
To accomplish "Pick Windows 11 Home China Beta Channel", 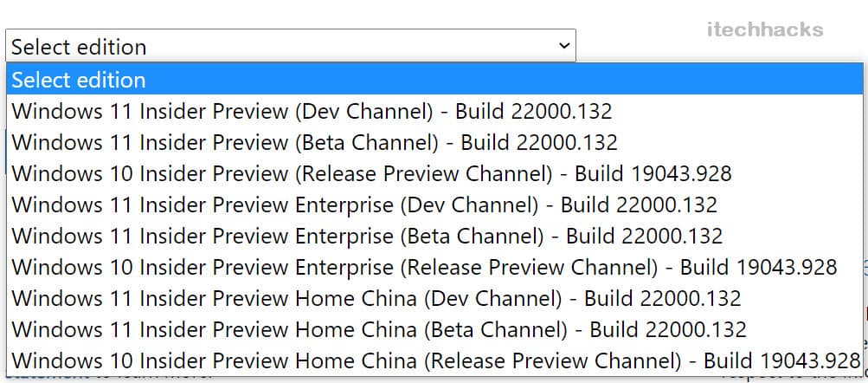I will tap(379, 329).
